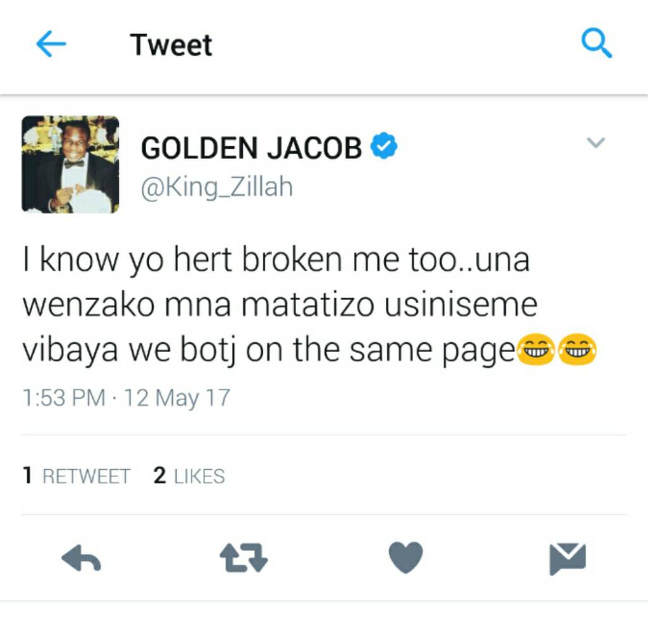Open GOLDEN JACOB profile picture
The width and height of the screenshot is (648, 644).
[x=70, y=164]
